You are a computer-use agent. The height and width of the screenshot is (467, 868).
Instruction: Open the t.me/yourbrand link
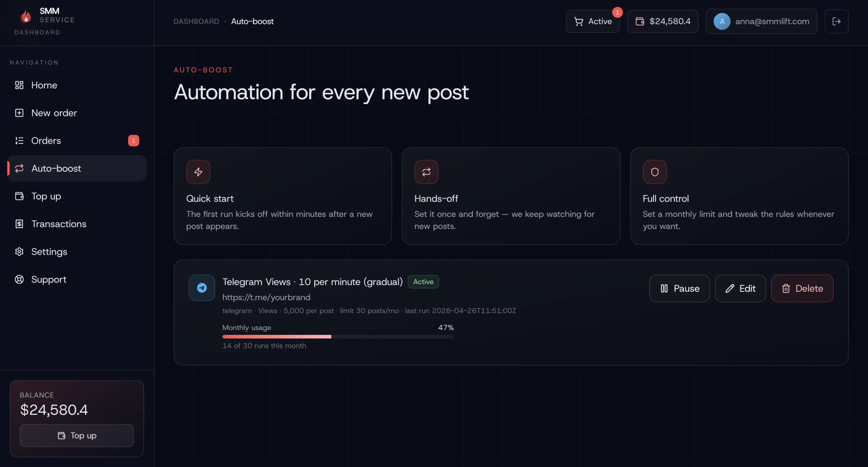click(x=266, y=297)
